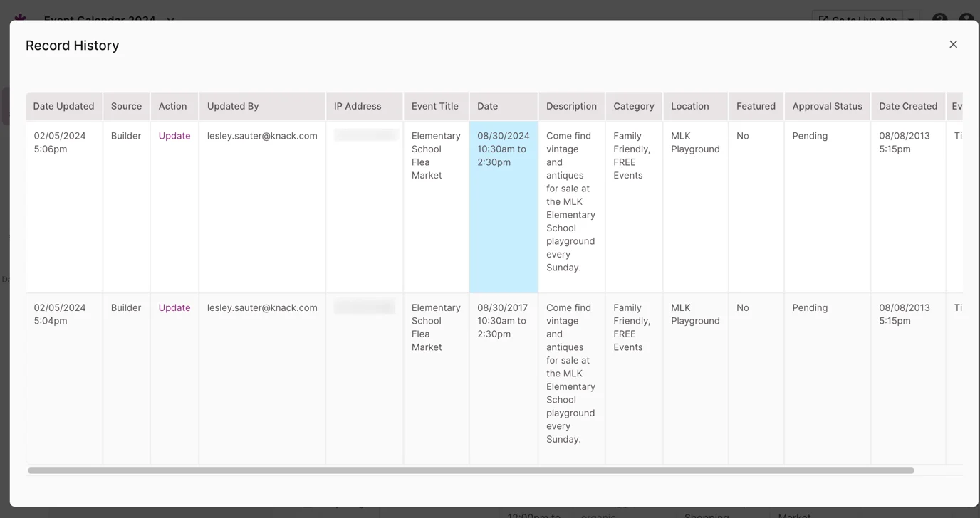Click Family Friendly, FREE Events in first row
The width and height of the screenshot is (980, 518).
[x=632, y=156]
